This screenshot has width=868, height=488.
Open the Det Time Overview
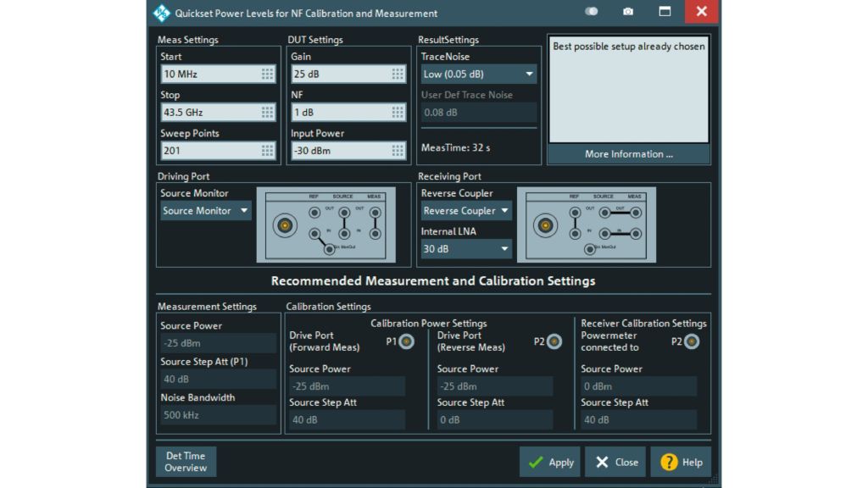pos(186,462)
